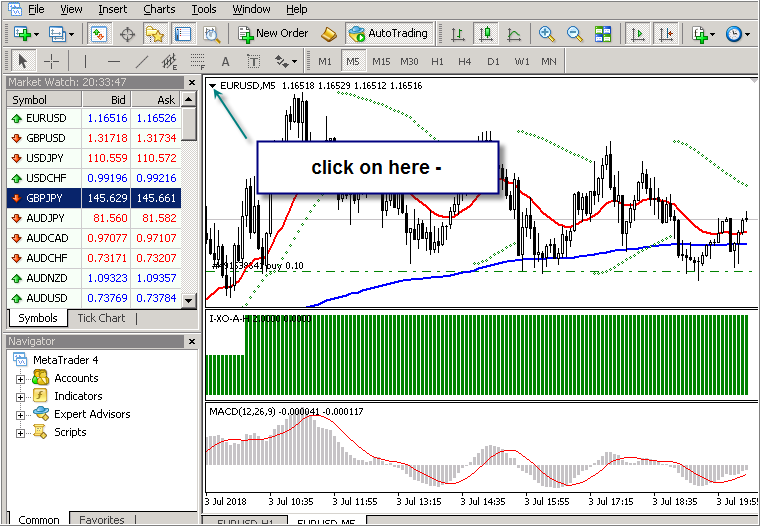Viewport: 760px width, 526px height.
Task: Toggle the AutoTrading button
Action: click(x=389, y=33)
